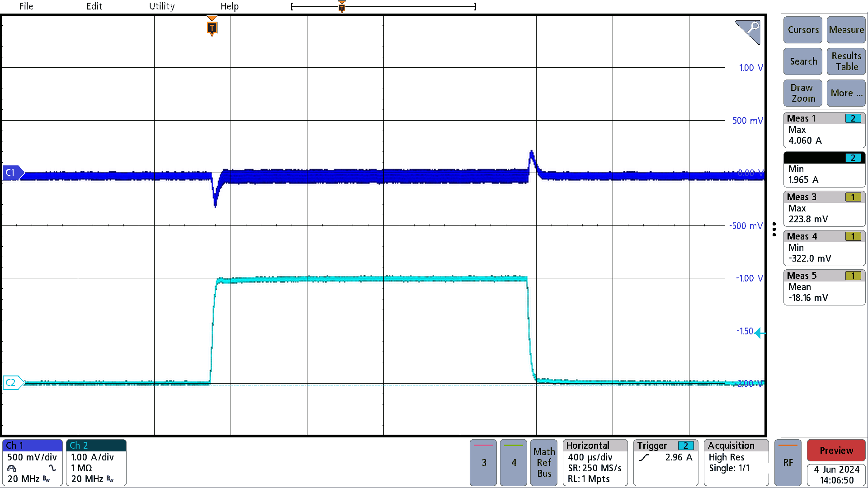868x488 pixels.
Task: Click the -500 mV vertical scale label
Action: click(x=746, y=226)
